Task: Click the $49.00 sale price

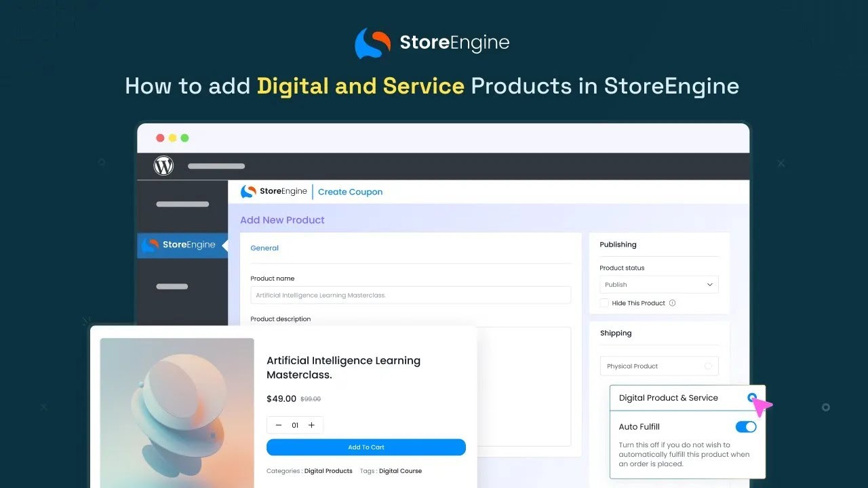Action: 281,399
